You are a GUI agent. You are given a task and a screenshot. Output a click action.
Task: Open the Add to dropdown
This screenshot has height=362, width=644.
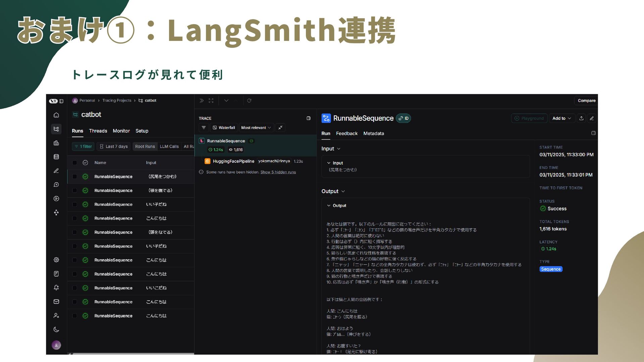(x=562, y=118)
